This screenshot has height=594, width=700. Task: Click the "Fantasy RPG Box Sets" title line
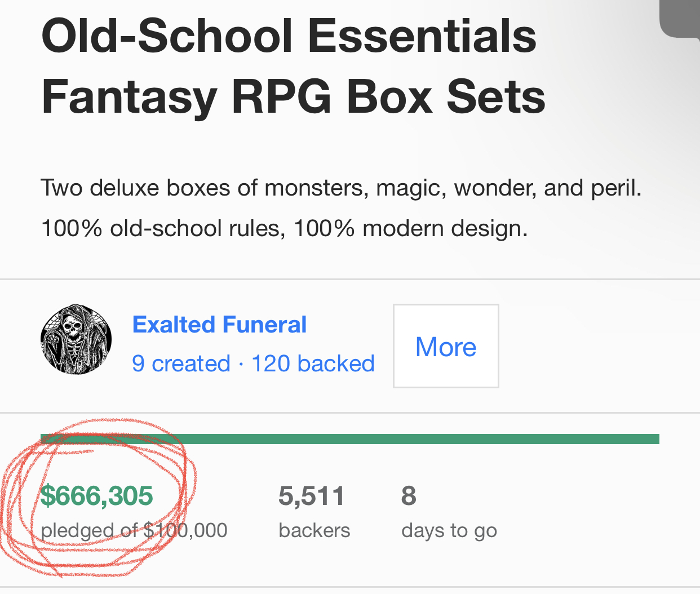293,97
